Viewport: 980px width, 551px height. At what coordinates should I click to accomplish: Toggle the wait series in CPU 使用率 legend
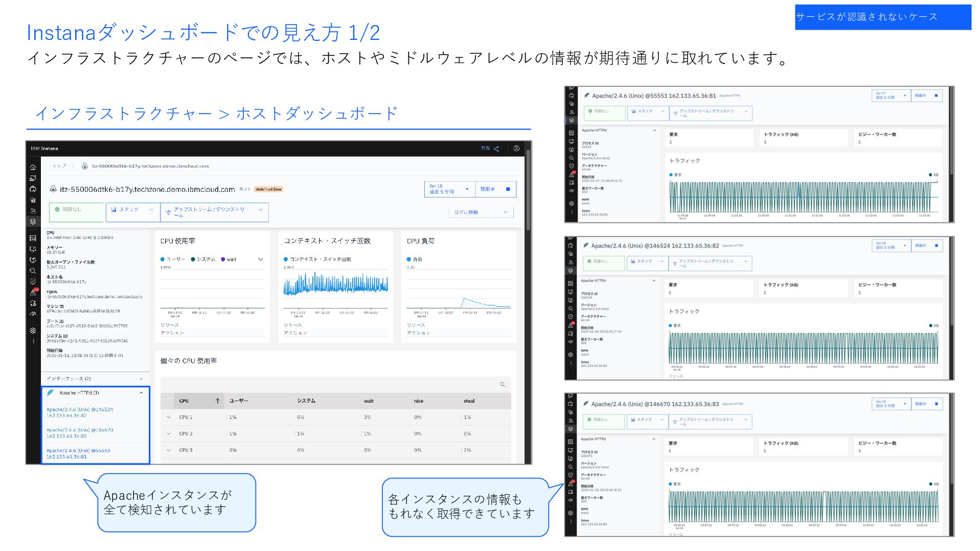click(x=229, y=259)
